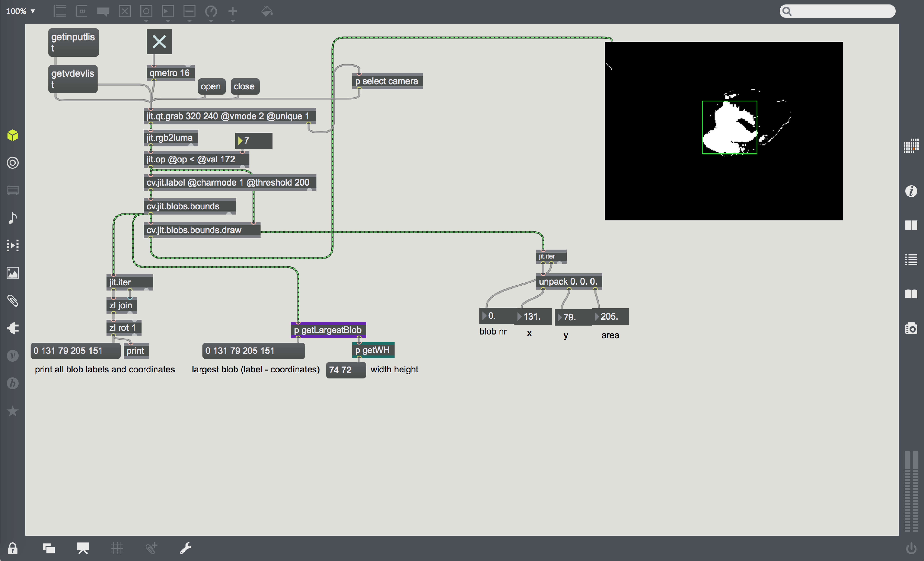Open the calendar grid icon in right sidebar
The image size is (924, 561).
pyautogui.click(x=911, y=146)
